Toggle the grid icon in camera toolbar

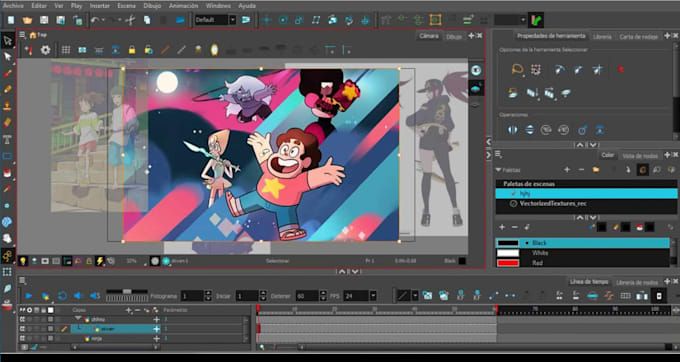click(x=65, y=50)
